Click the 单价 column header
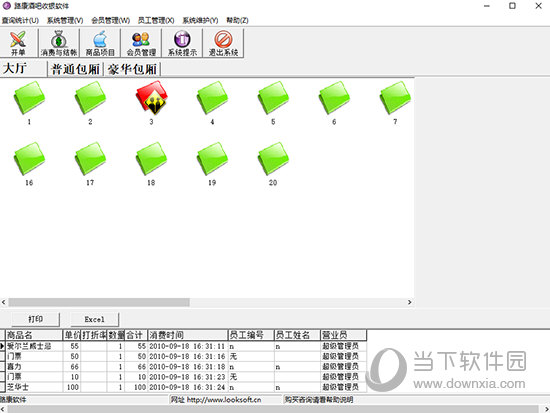 pyautogui.click(x=72, y=335)
